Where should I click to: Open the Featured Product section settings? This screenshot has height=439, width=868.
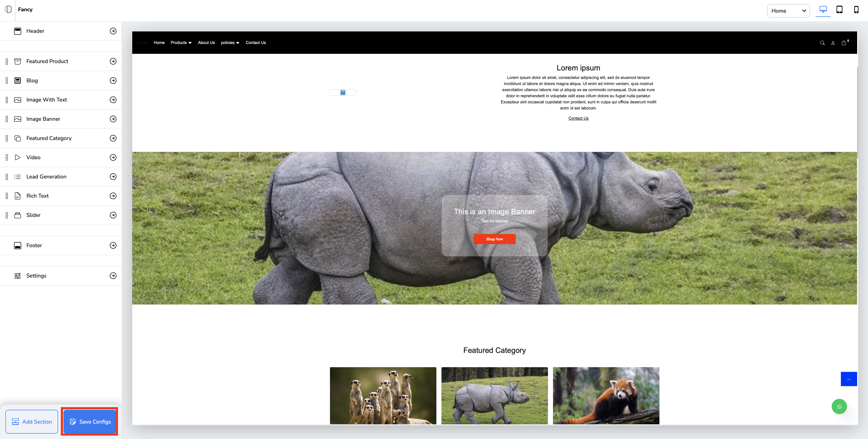click(113, 61)
